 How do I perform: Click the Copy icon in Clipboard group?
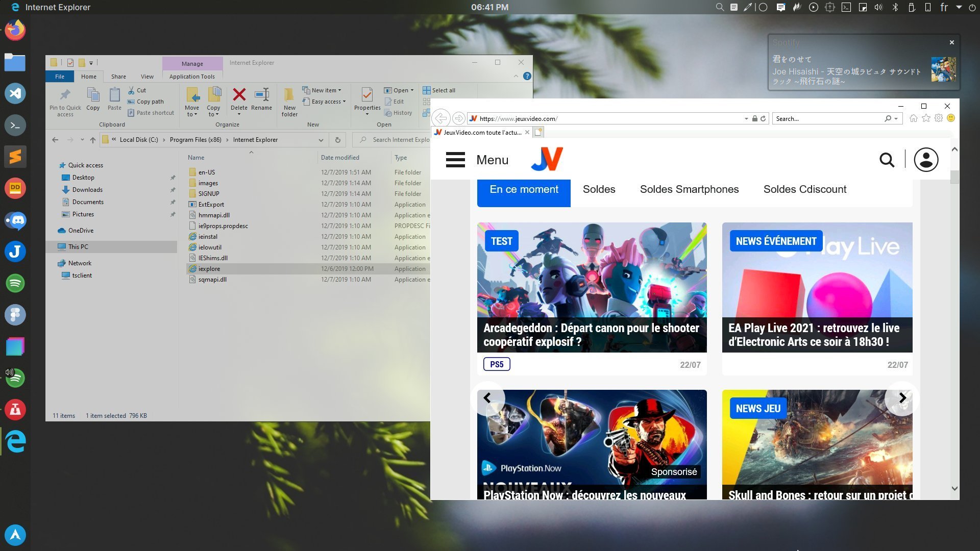tap(93, 99)
